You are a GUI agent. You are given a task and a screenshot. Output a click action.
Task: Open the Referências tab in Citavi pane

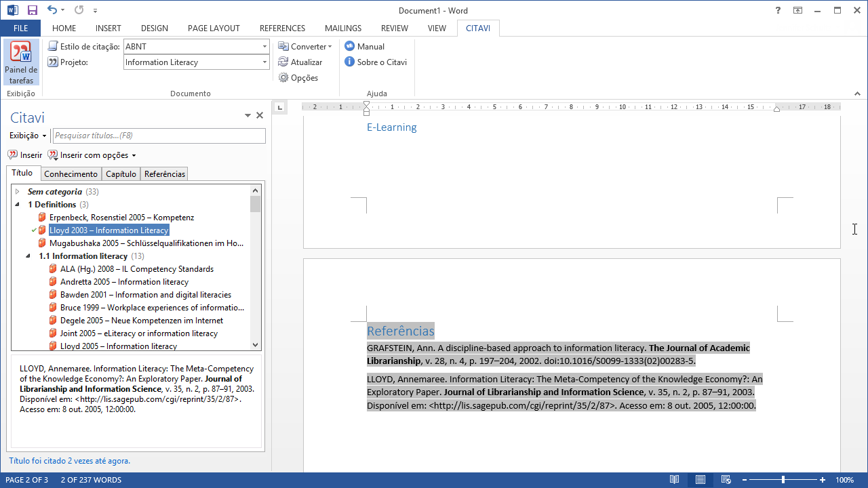(165, 174)
